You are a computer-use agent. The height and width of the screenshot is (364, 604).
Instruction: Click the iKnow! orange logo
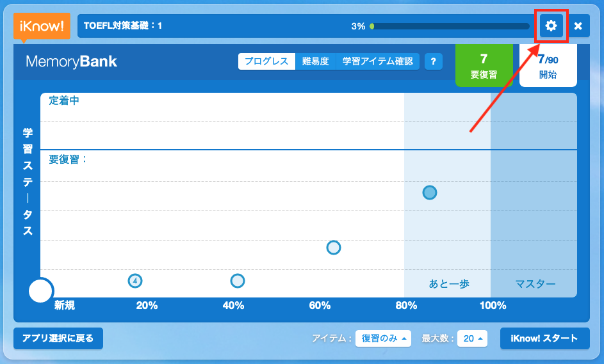tap(42, 26)
